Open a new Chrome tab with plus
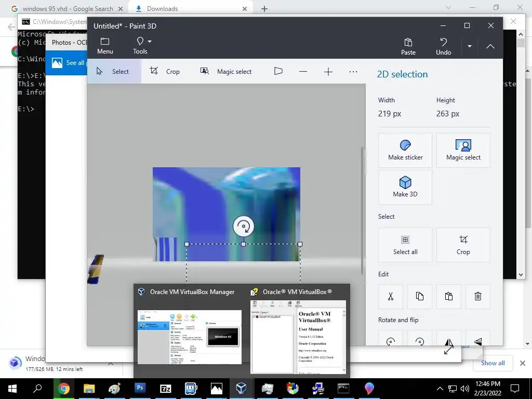 click(264, 9)
